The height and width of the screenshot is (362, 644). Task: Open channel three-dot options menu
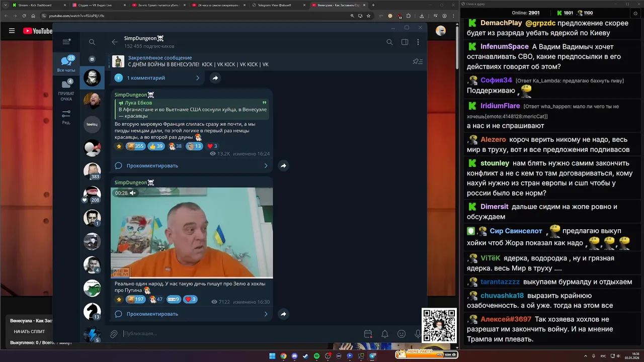point(418,42)
